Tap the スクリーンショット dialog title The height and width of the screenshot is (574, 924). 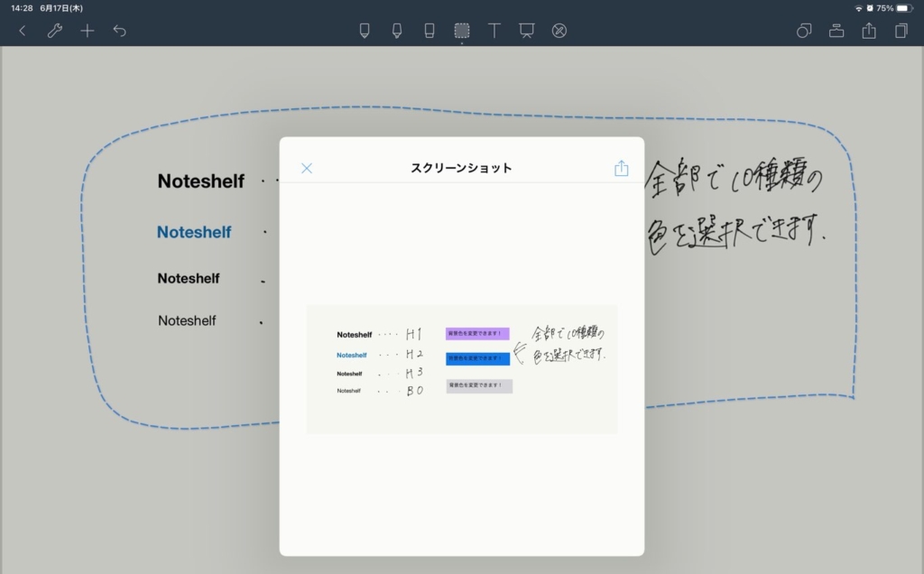point(461,168)
